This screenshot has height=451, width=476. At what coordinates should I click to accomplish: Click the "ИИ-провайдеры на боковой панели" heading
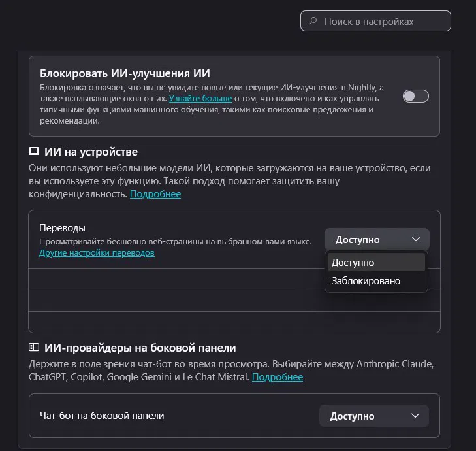[140, 348]
